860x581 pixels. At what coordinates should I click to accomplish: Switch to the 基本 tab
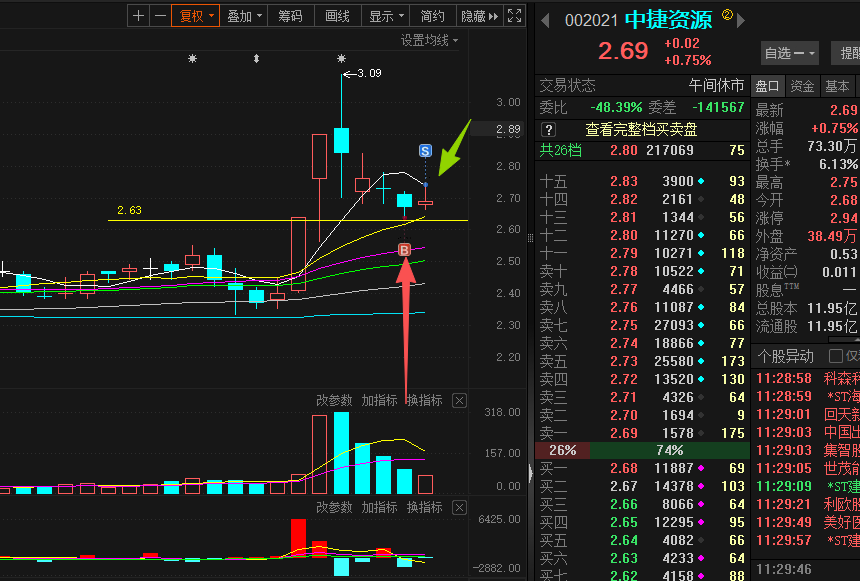(837, 86)
